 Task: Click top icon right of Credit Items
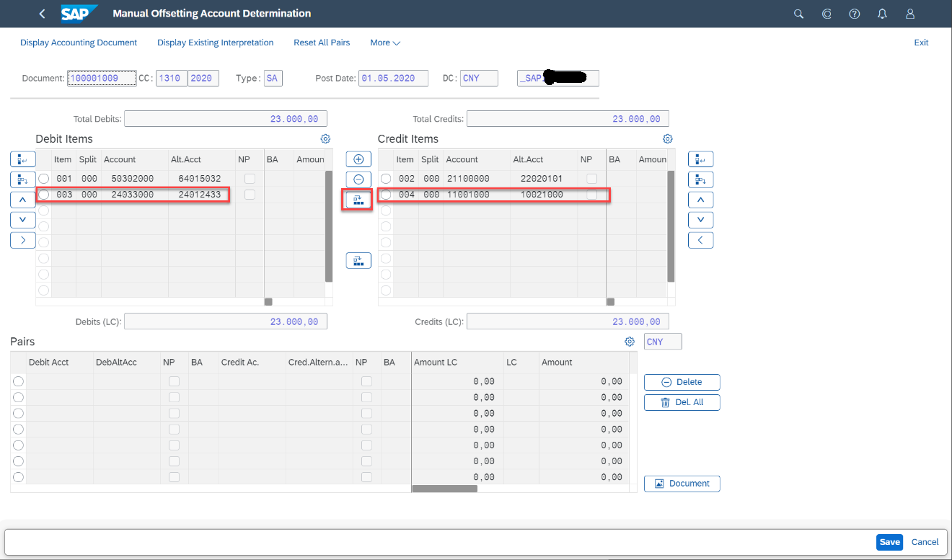700,159
